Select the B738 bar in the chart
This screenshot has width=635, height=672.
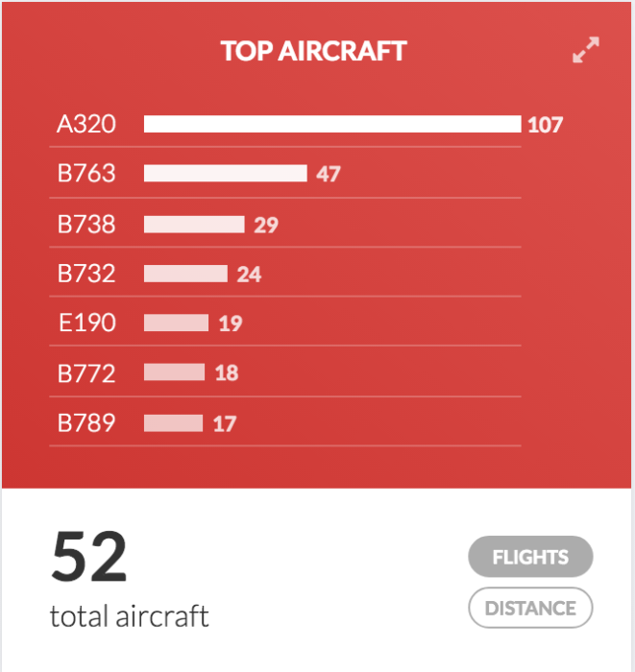[x=194, y=224]
